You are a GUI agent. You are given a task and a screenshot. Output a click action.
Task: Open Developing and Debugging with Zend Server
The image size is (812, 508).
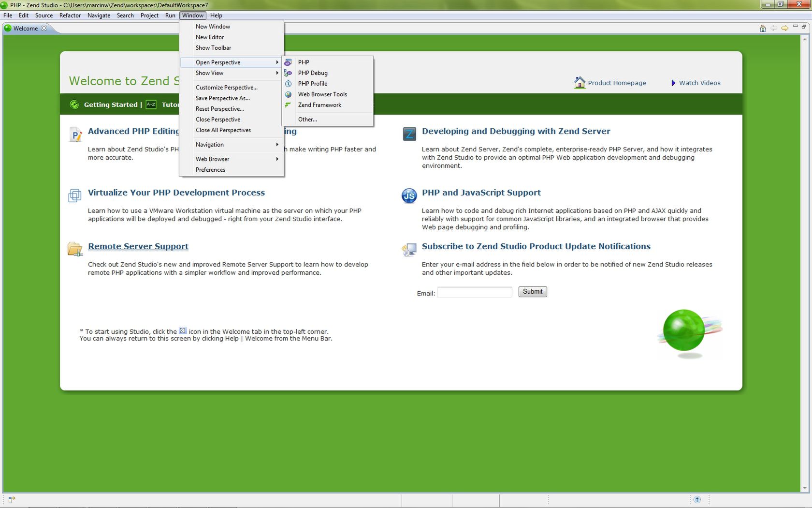[x=516, y=131]
